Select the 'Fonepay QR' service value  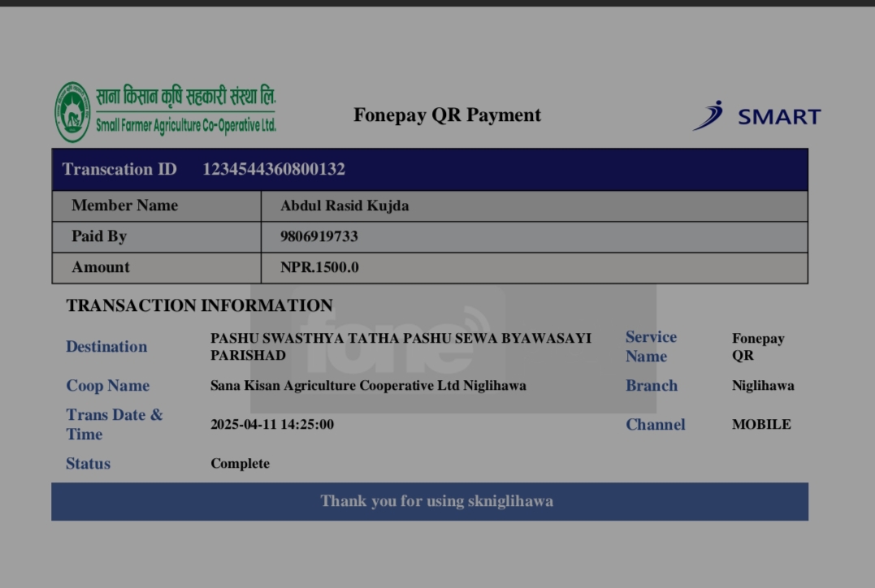click(758, 347)
